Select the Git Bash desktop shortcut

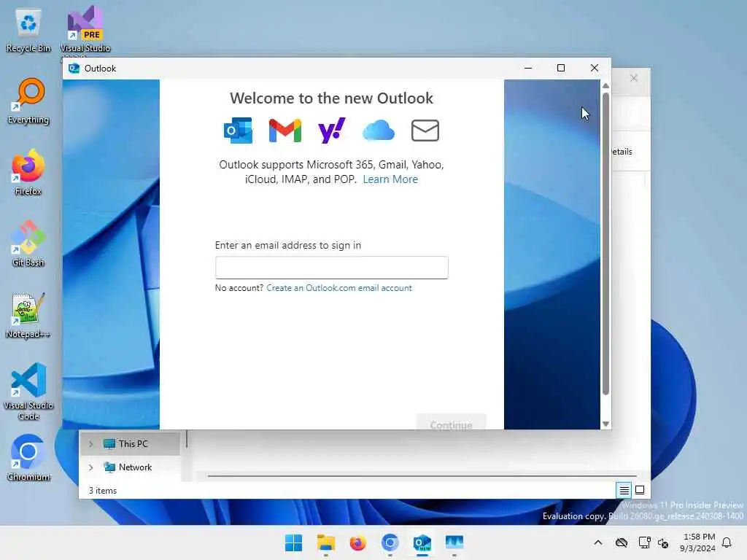tap(28, 244)
